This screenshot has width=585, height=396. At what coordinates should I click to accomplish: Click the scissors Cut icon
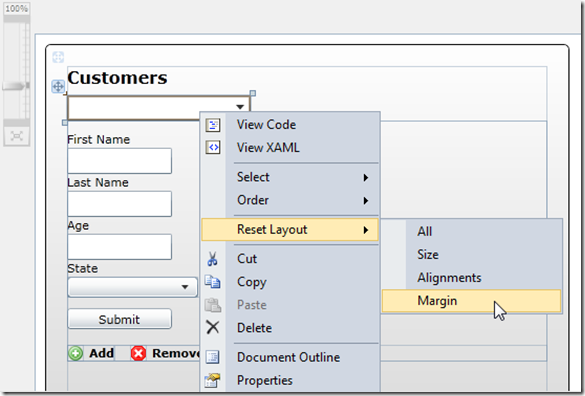pos(212,259)
